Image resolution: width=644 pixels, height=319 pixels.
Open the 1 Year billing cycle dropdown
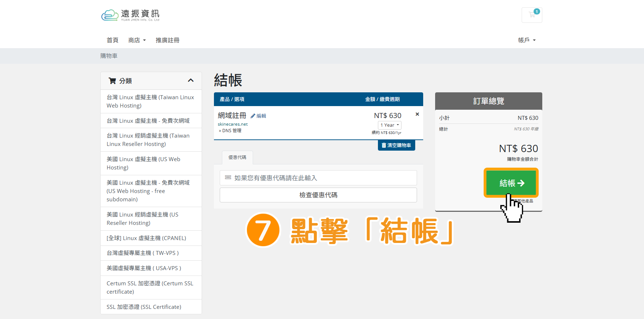pos(390,125)
